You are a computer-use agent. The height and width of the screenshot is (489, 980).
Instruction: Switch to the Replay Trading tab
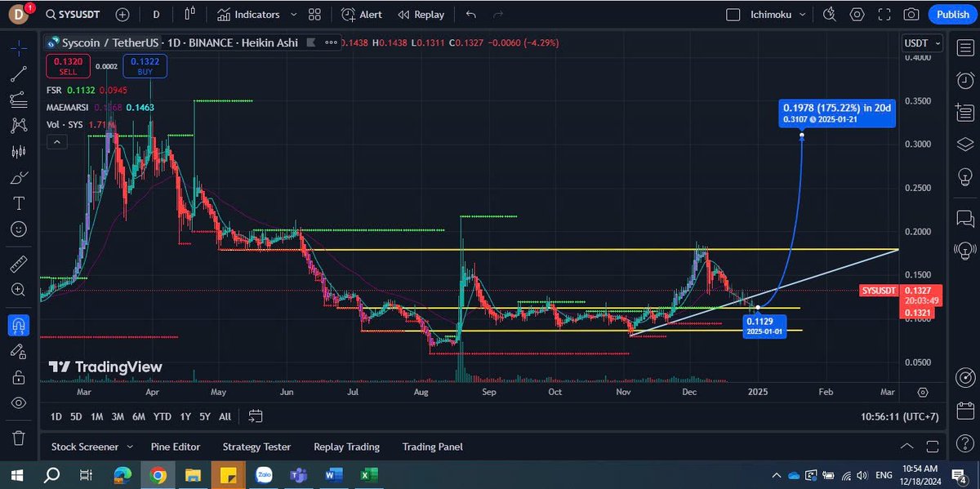[x=346, y=447]
